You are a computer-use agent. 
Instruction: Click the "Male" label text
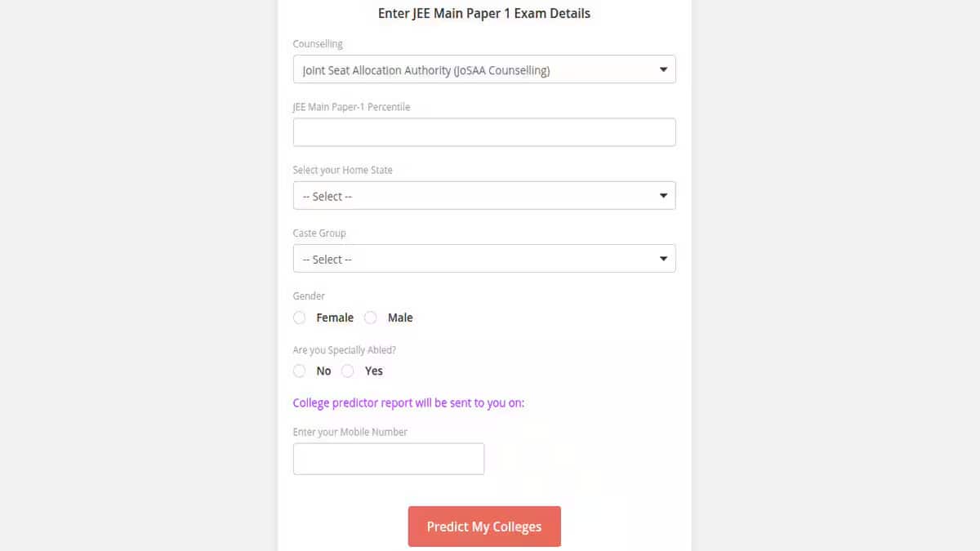click(400, 318)
